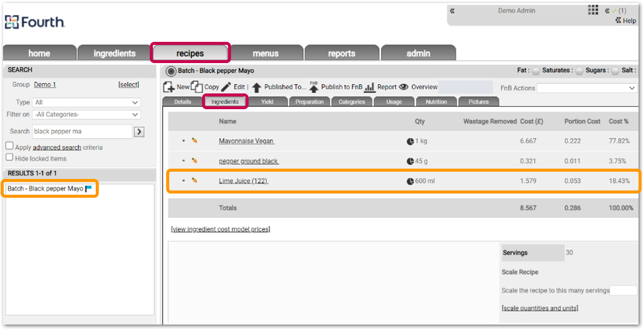The image size is (644, 330).
Task: Click the New recipe icon
Action: (169, 87)
